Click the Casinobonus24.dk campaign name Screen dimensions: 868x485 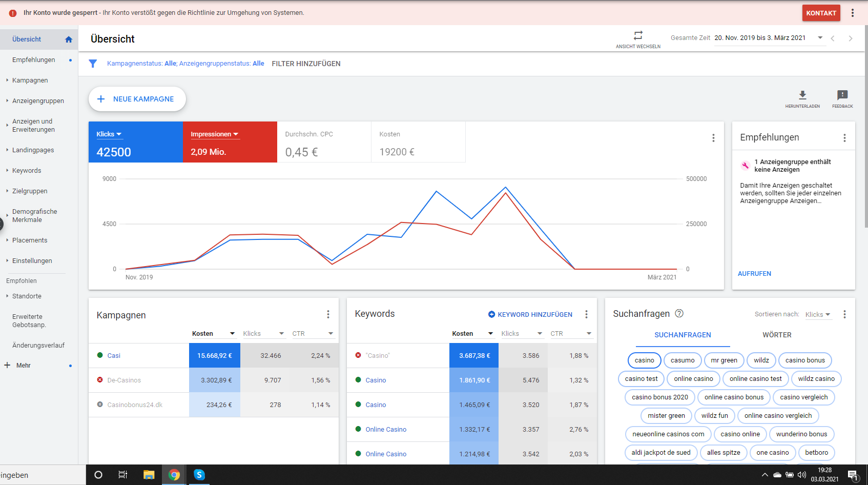click(x=135, y=405)
